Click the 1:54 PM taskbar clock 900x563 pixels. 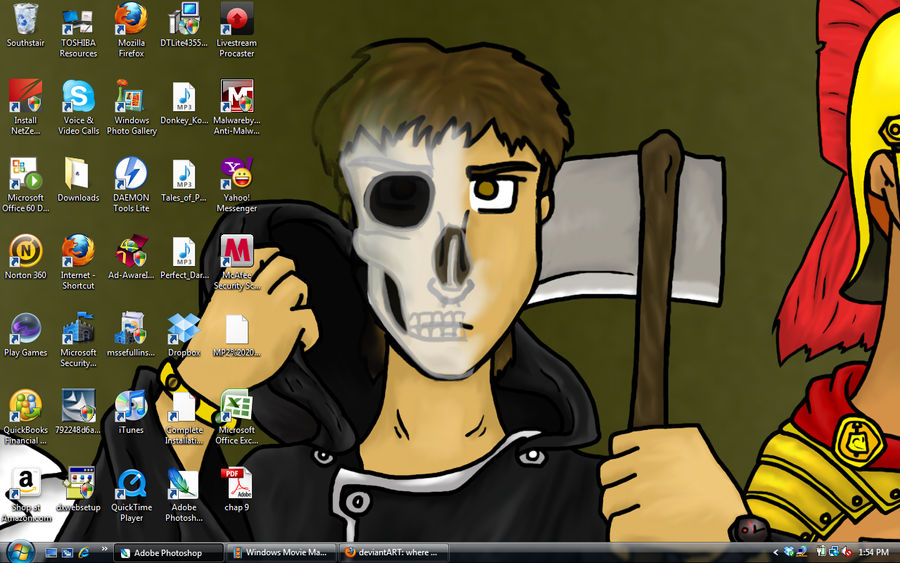(x=874, y=553)
